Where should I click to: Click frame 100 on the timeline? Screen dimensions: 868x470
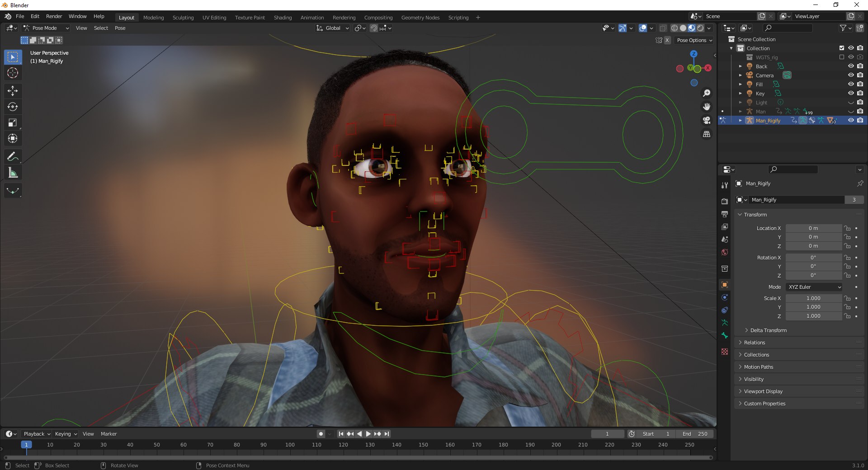(x=290, y=445)
